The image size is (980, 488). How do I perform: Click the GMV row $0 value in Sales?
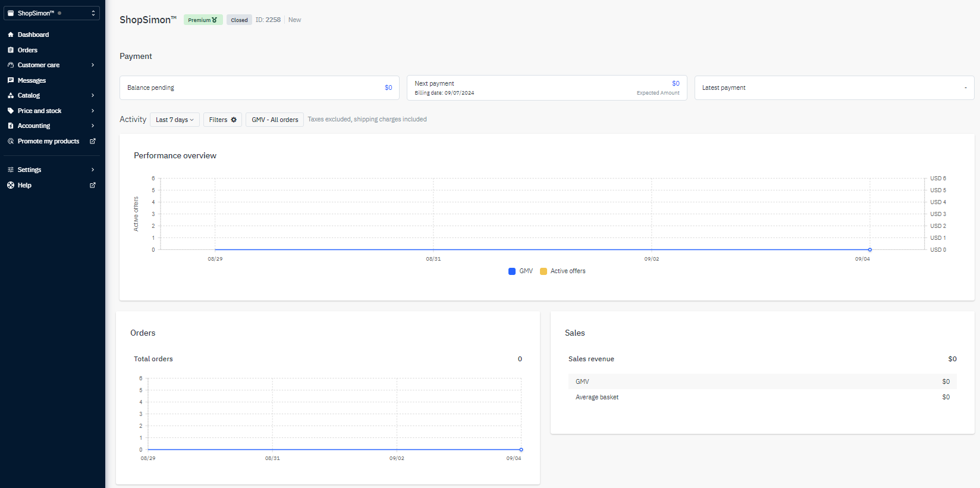point(946,381)
